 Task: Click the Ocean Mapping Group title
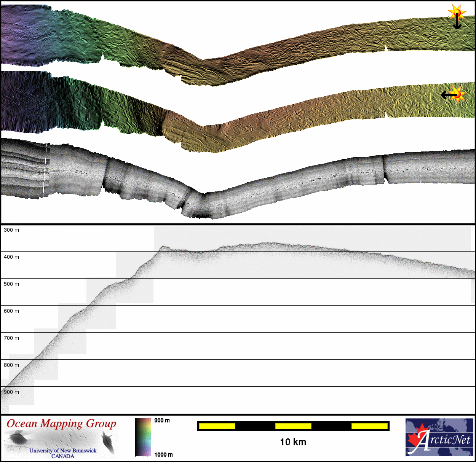point(61,424)
